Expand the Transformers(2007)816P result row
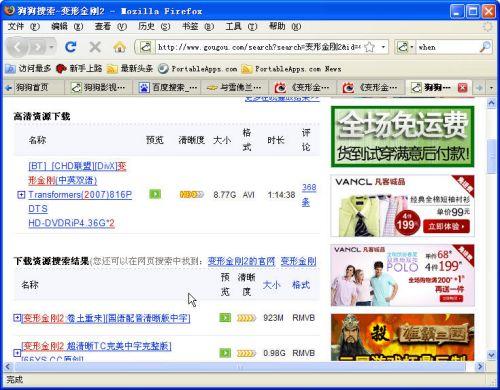Image resolution: width=500 pixels, height=390 pixels. point(21,195)
